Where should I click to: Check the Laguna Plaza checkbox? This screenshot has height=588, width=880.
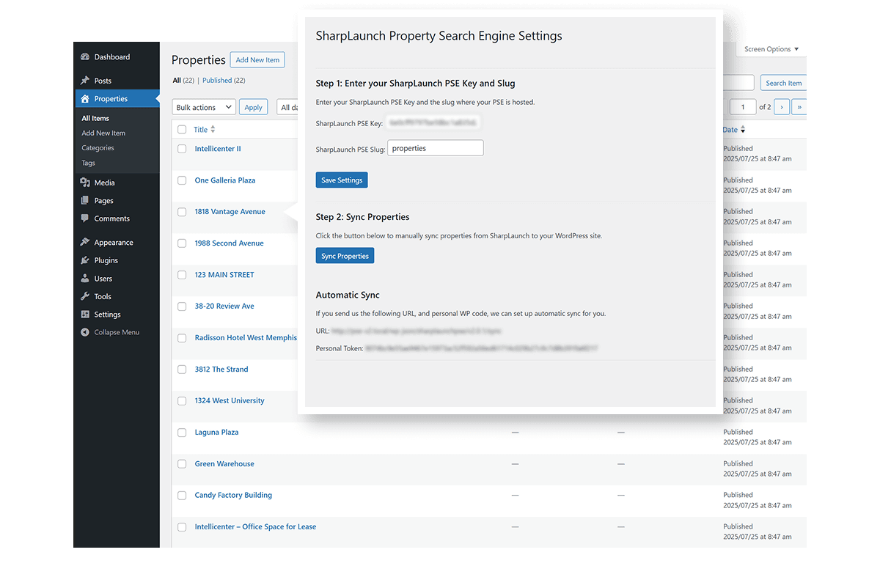(x=182, y=433)
